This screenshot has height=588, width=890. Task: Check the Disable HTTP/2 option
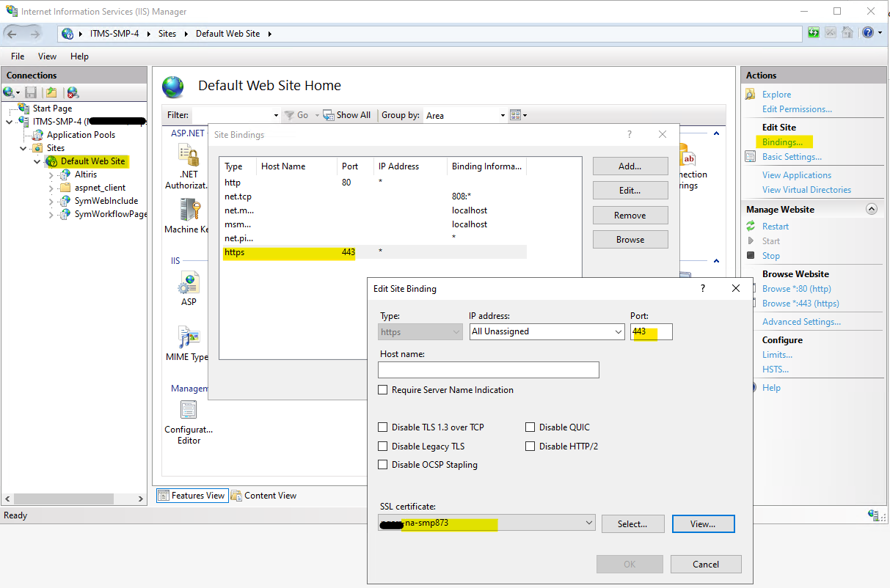[530, 446]
